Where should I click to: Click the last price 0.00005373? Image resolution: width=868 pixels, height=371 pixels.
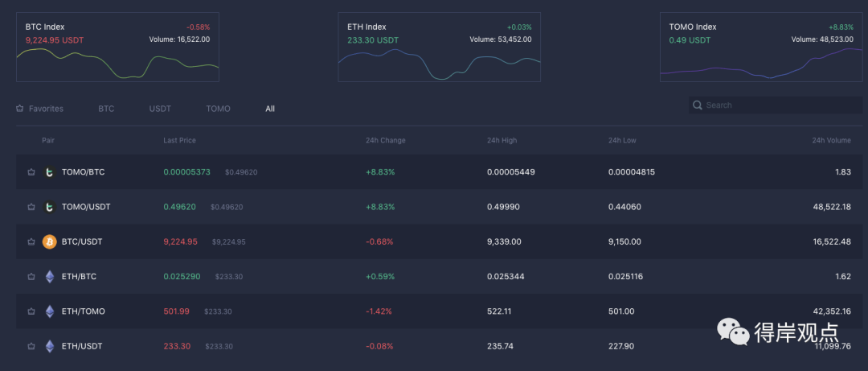(186, 172)
